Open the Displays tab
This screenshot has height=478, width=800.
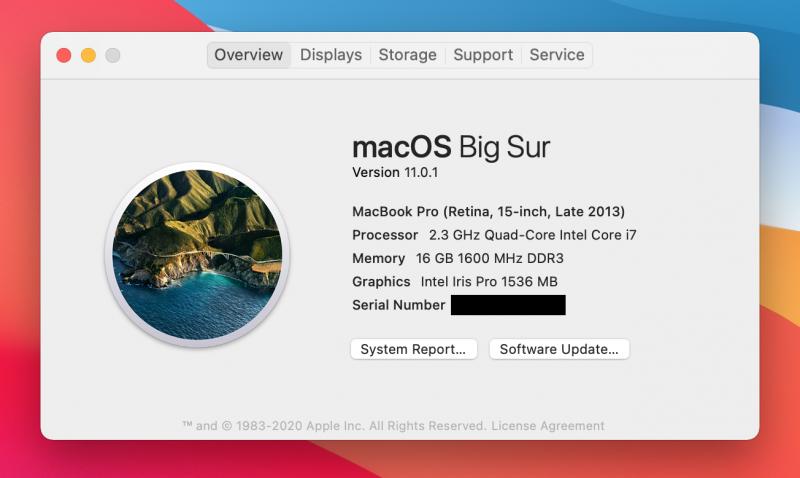(331, 55)
